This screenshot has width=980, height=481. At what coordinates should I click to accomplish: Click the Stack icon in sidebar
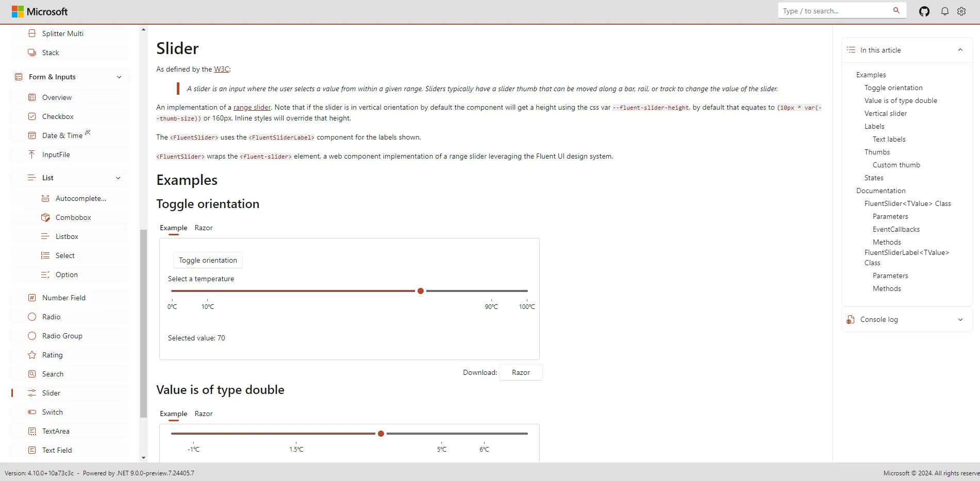click(32, 53)
